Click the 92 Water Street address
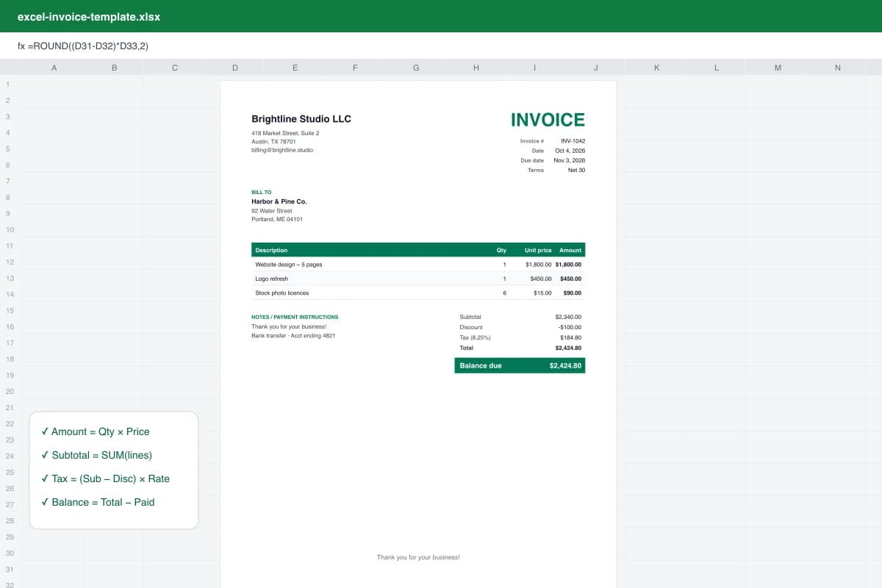Screen dimensions: 882x588 [x=272, y=211]
